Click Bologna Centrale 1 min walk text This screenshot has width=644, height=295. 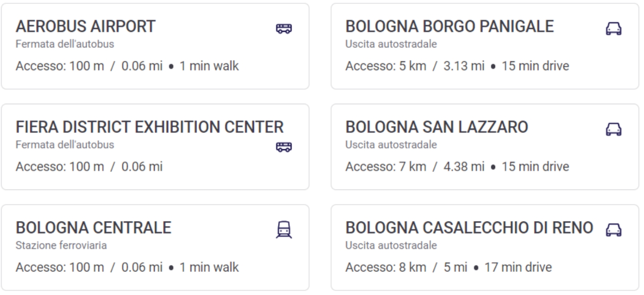209,267
